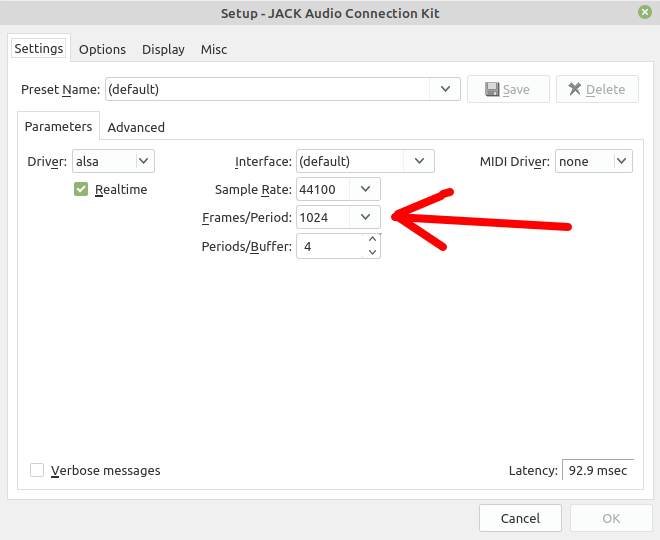Viewport: 660px width, 540px height.
Task: Click the Preset Name label
Action: click(61, 90)
